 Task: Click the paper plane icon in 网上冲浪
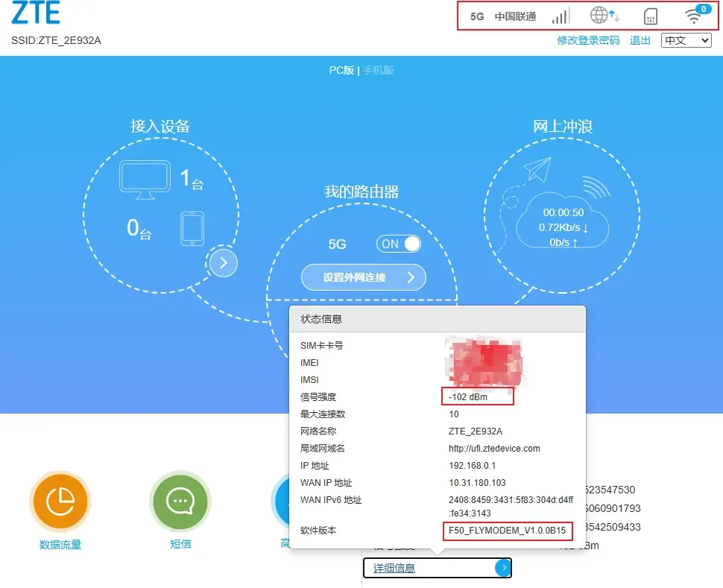[x=536, y=170]
